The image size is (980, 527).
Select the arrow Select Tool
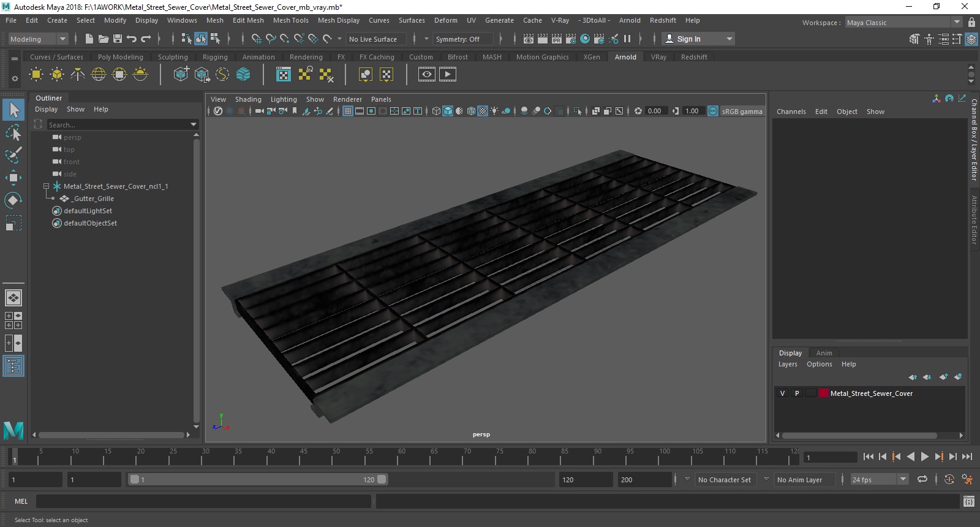pyautogui.click(x=13, y=110)
